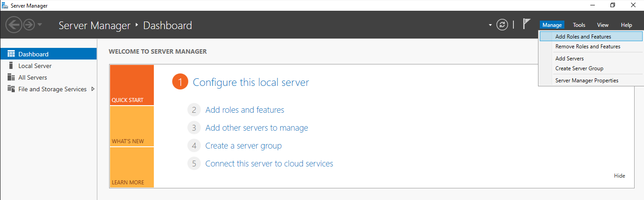Image resolution: width=644 pixels, height=200 pixels.
Task: Choose Remove Roles and Features
Action: 588,47
